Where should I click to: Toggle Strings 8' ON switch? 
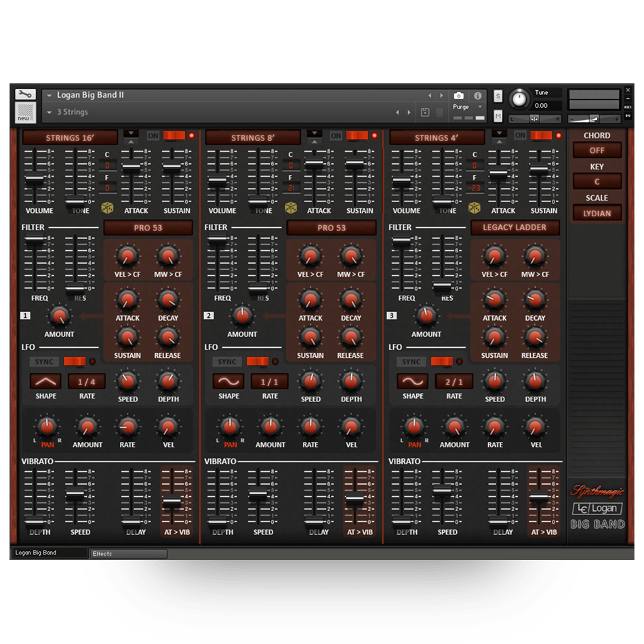tap(357, 136)
